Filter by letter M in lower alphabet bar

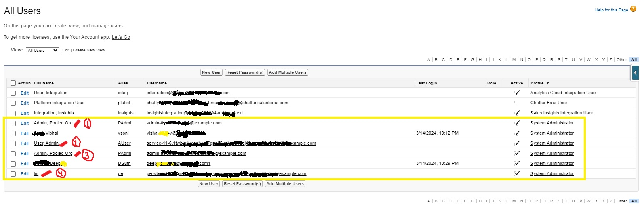click(x=514, y=201)
